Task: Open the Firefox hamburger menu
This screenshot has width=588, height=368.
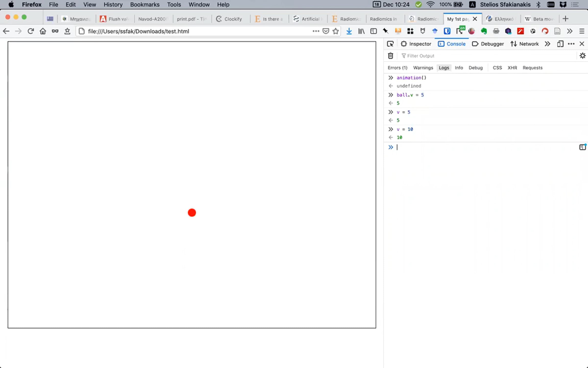Action: click(x=582, y=31)
